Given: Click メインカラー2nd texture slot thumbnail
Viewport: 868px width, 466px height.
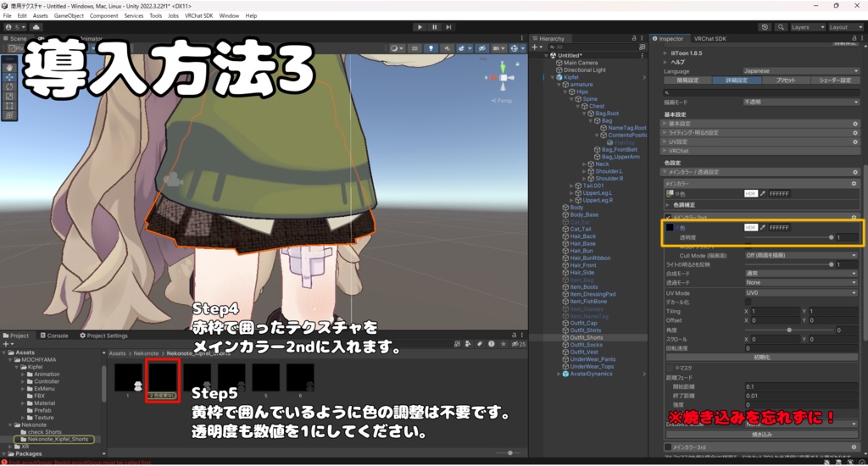Looking at the screenshot, I should [670, 227].
